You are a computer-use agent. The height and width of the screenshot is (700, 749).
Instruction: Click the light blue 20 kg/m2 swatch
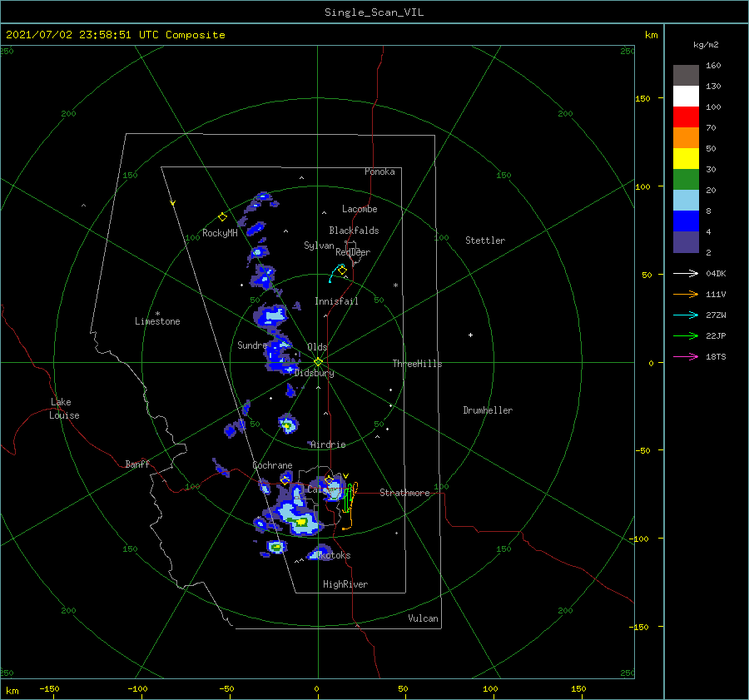tap(686, 201)
